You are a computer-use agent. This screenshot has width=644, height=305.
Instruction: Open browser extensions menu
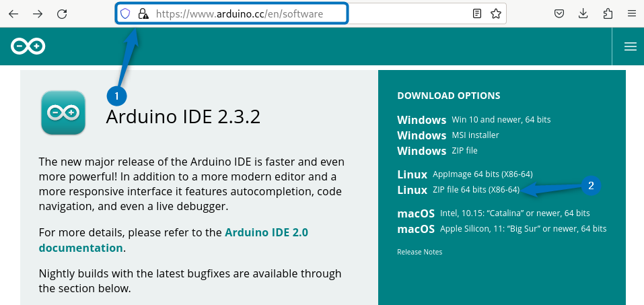(608, 14)
